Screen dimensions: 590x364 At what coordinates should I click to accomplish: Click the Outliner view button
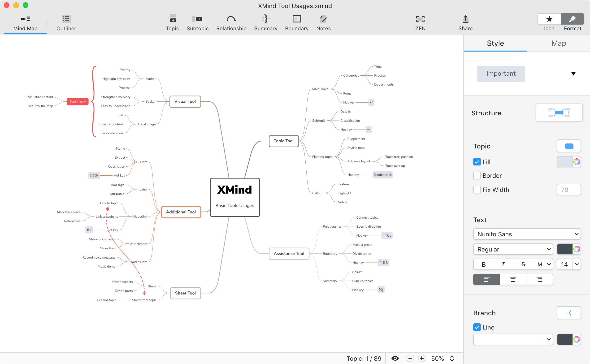point(67,23)
